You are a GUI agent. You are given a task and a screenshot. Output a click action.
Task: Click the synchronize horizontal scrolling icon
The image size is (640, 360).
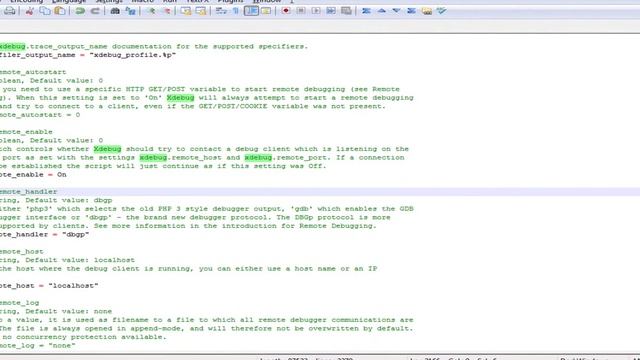point(201,11)
